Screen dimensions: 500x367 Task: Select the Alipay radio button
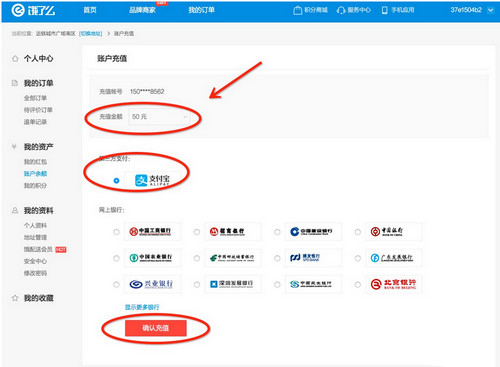pyautogui.click(x=116, y=180)
